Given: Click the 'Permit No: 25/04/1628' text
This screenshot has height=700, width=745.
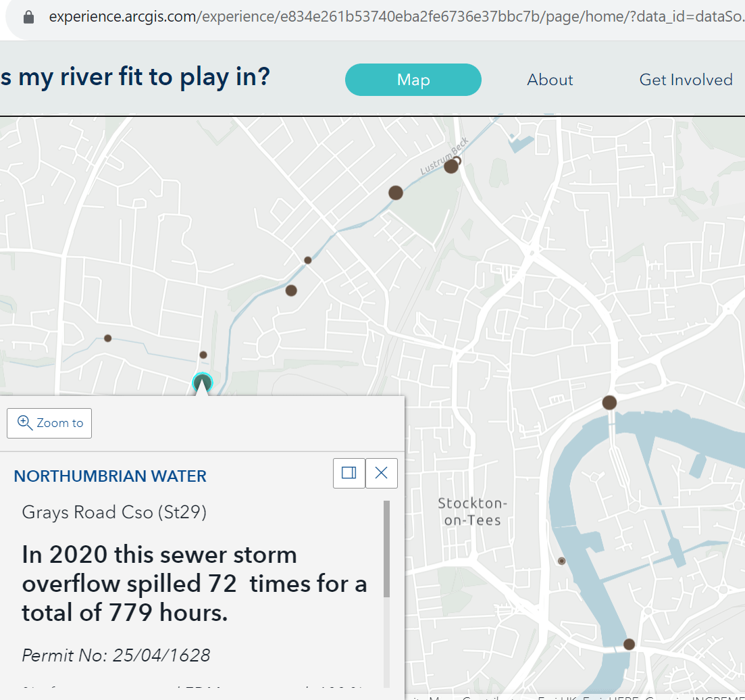Looking at the screenshot, I should coord(116,655).
